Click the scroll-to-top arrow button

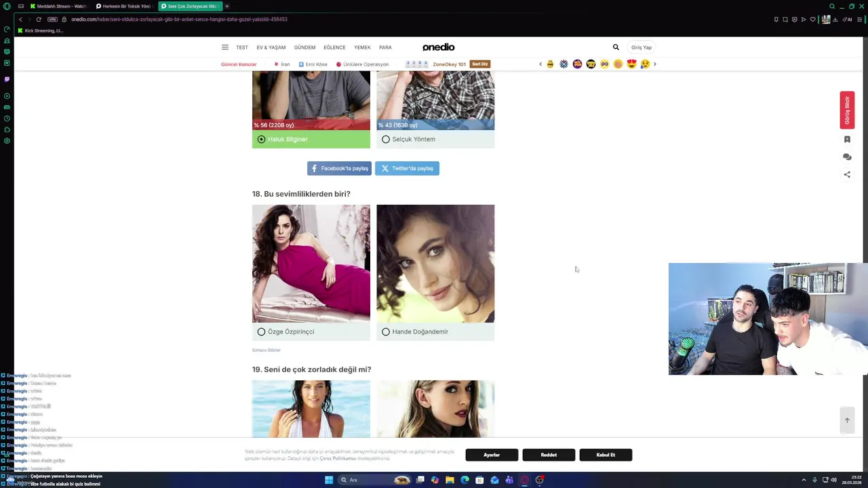pos(847,420)
